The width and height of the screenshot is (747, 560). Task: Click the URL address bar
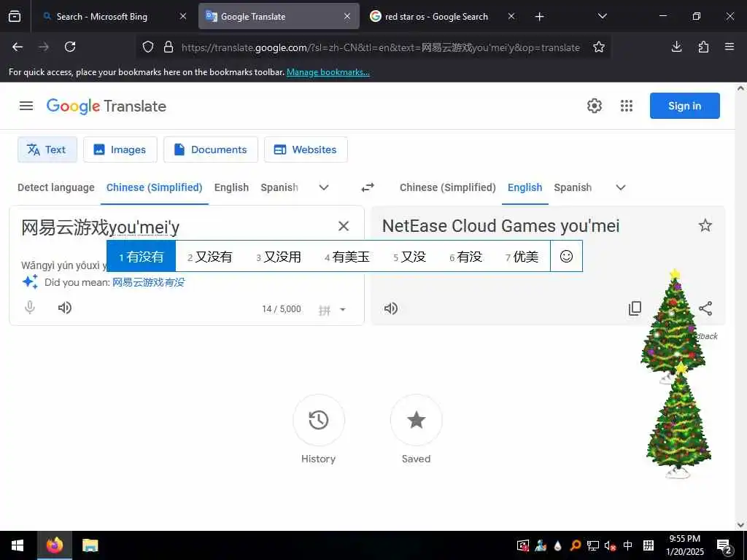pyautogui.click(x=381, y=47)
